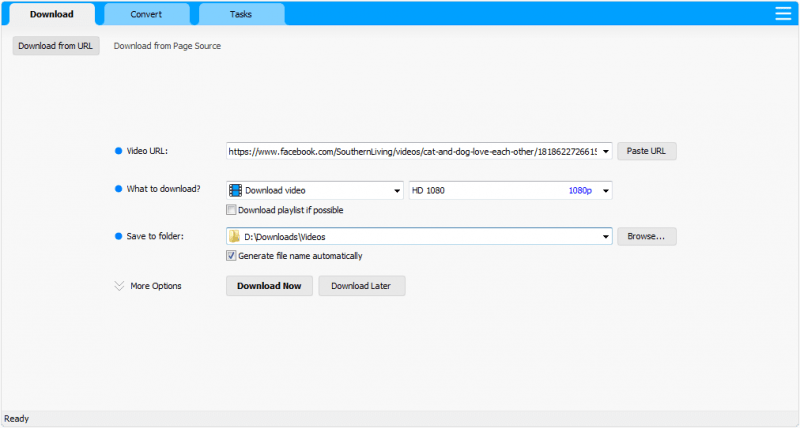The height and width of the screenshot is (428, 800).
Task: Select Download from Page Source
Action: click(x=167, y=46)
